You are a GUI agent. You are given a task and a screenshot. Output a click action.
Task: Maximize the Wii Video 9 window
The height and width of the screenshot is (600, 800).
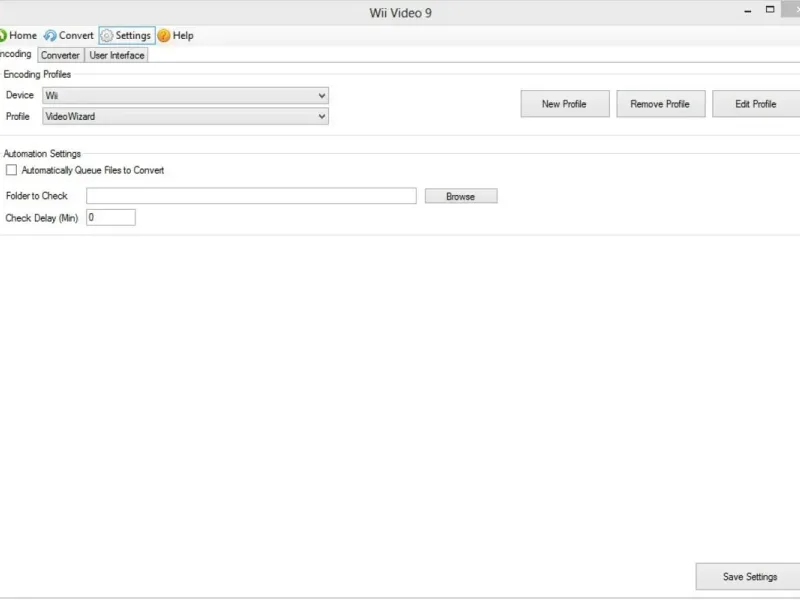coord(770,9)
